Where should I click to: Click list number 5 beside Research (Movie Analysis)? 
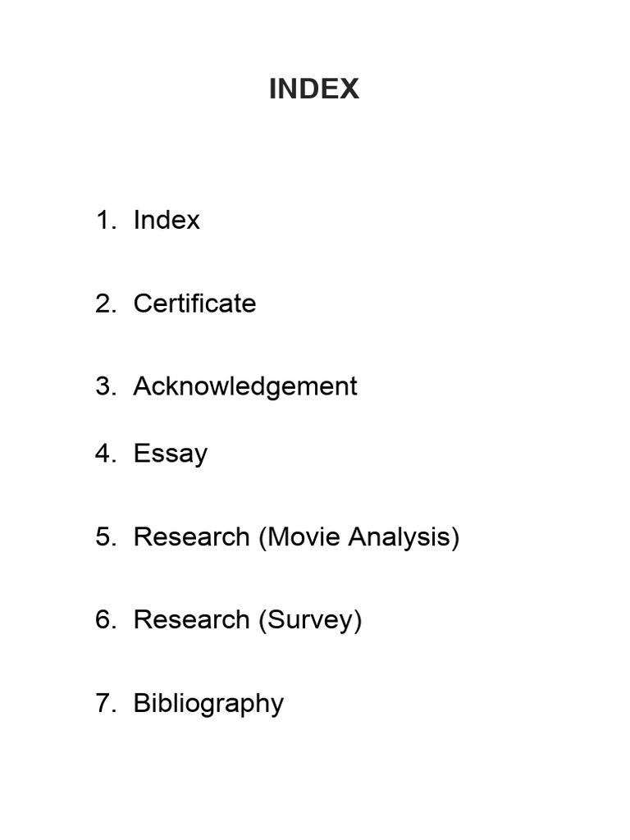point(106,536)
